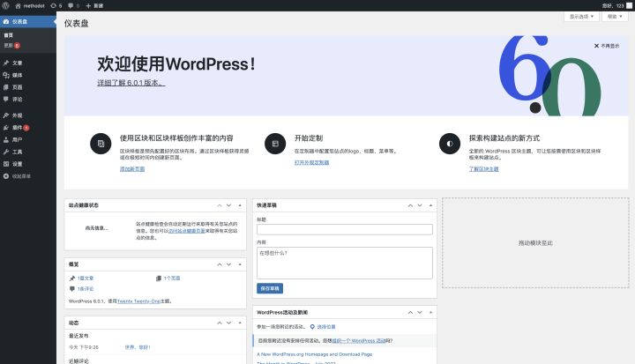Click the 开始定制 round layout icon

coord(275,144)
